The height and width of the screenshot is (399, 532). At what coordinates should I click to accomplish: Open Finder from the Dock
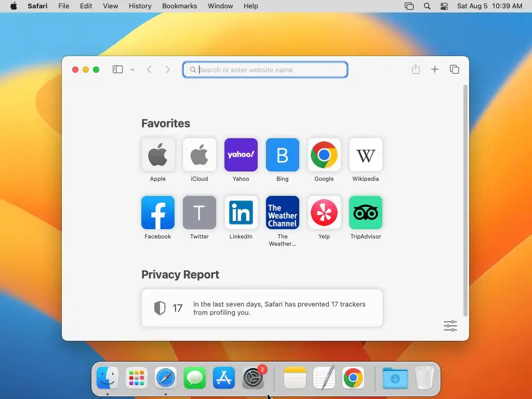pyautogui.click(x=108, y=378)
